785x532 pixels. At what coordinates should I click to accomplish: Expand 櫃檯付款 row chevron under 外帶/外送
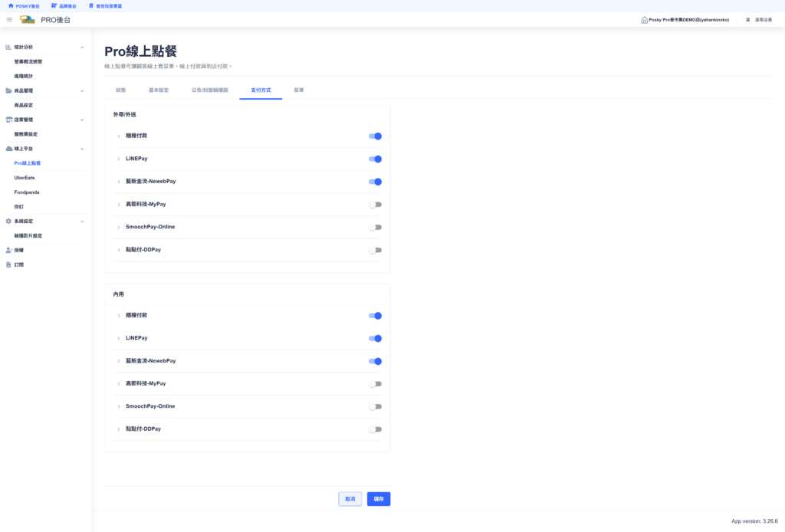click(x=119, y=136)
